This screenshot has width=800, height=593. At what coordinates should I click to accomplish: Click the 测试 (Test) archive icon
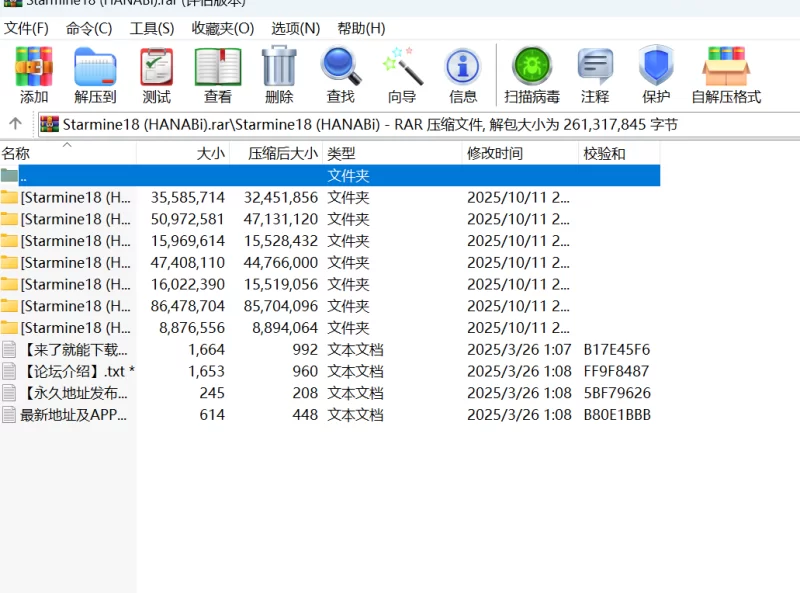pos(156,67)
